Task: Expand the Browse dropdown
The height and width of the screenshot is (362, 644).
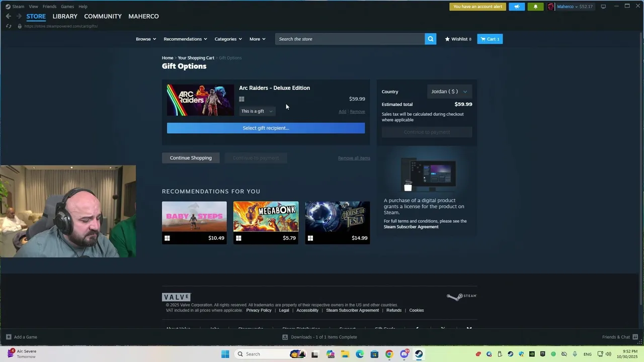Action: coord(146,39)
